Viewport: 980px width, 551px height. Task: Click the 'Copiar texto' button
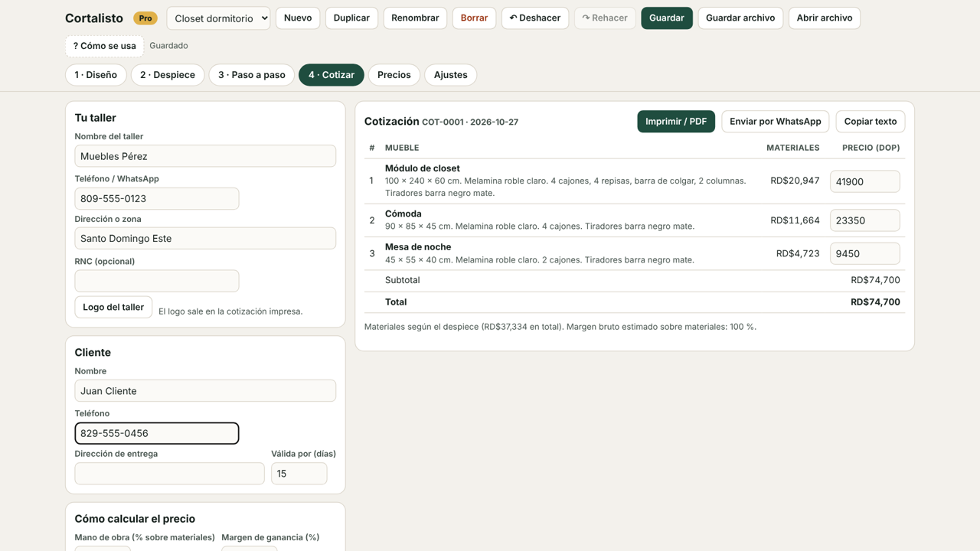pos(871,122)
